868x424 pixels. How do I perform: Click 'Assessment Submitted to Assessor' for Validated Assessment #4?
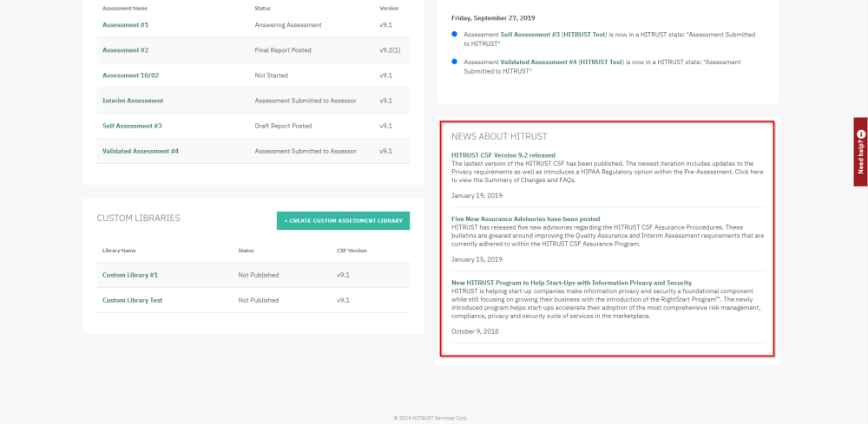[x=306, y=151]
